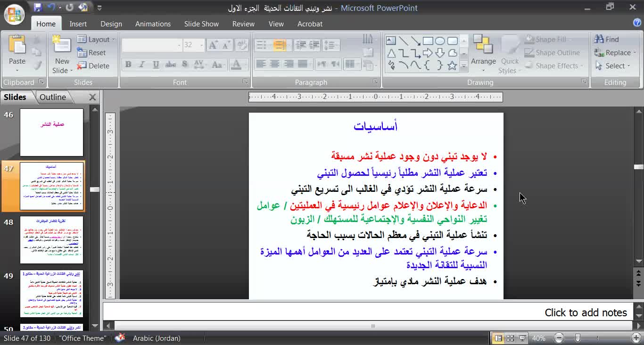The height and width of the screenshot is (345, 644).
Task: Click the spelling check status icon
Action: click(120, 338)
